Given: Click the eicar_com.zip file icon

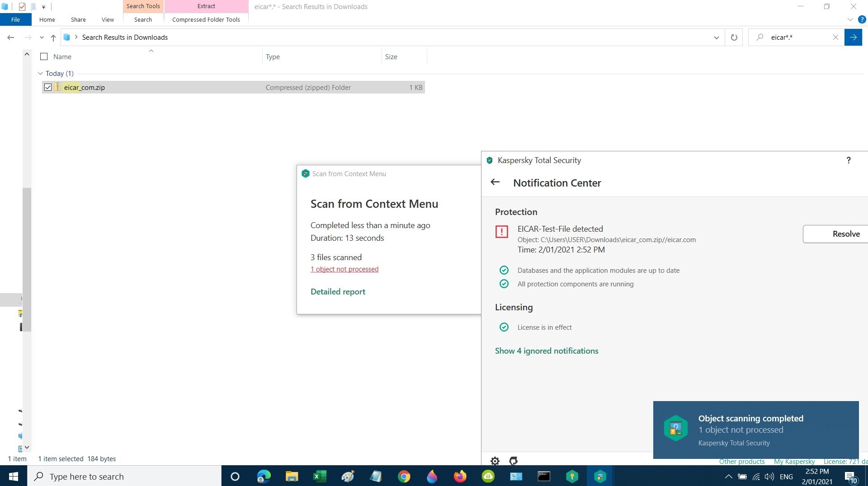Looking at the screenshot, I should click(58, 87).
